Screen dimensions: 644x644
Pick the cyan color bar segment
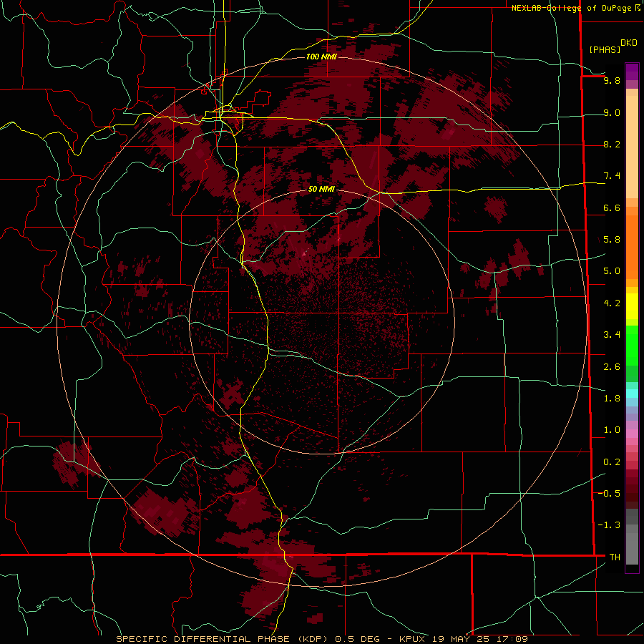pyautogui.click(x=632, y=394)
